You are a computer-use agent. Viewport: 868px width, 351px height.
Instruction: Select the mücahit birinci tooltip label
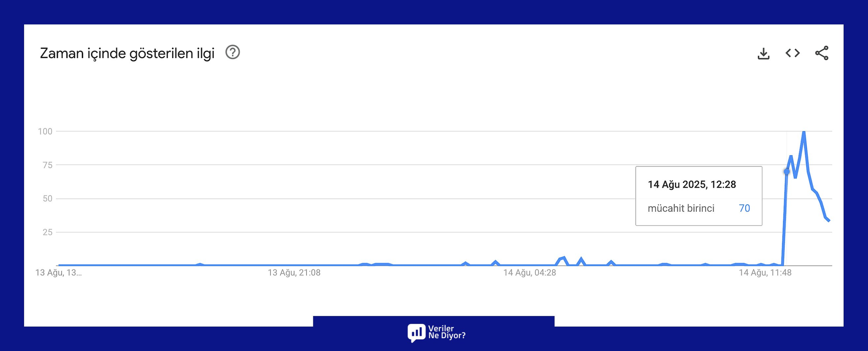[x=681, y=208]
